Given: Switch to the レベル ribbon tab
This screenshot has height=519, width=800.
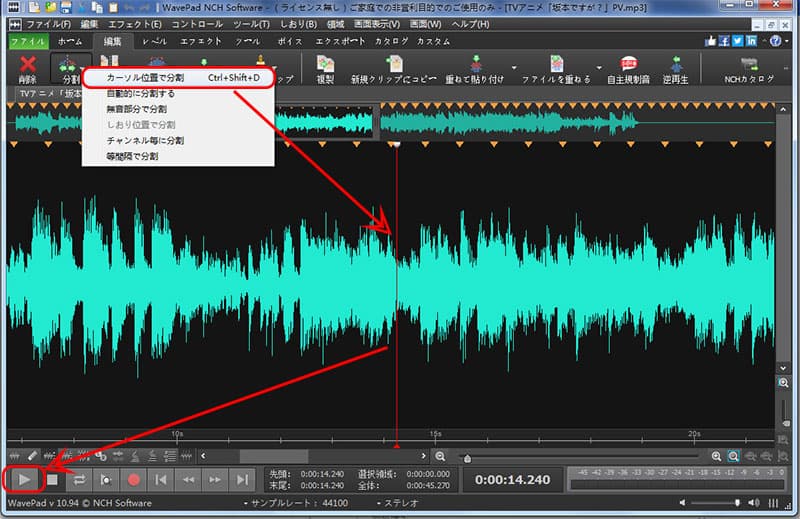Looking at the screenshot, I should click(x=154, y=41).
